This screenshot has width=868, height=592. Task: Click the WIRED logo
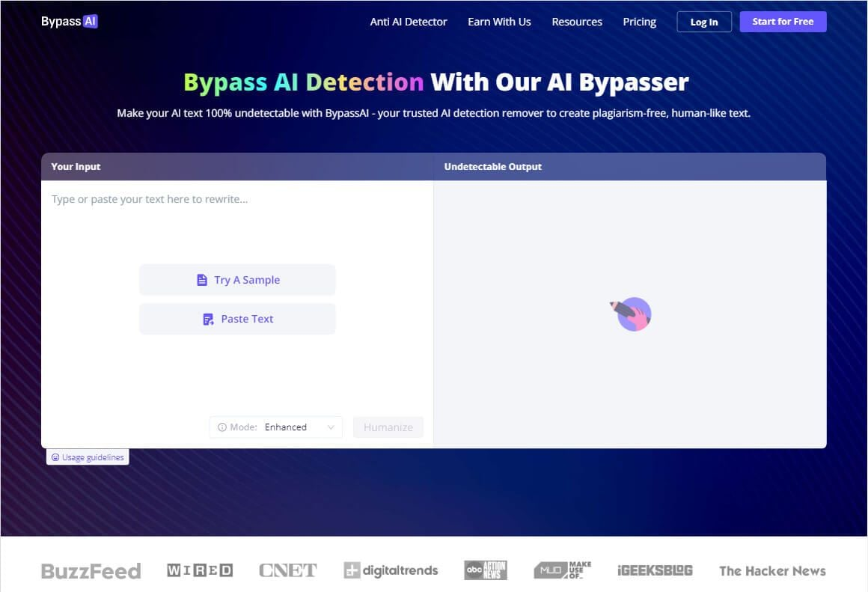coord(200,570)
